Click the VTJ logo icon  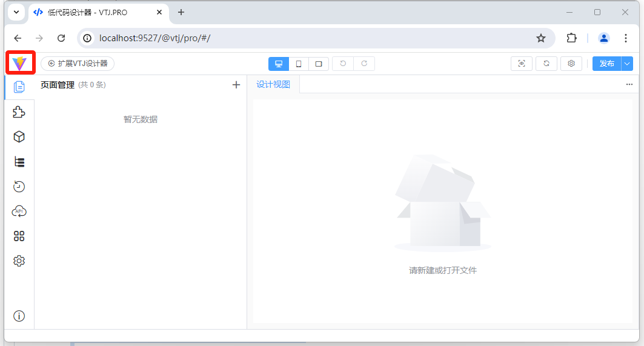coord(19,63)
